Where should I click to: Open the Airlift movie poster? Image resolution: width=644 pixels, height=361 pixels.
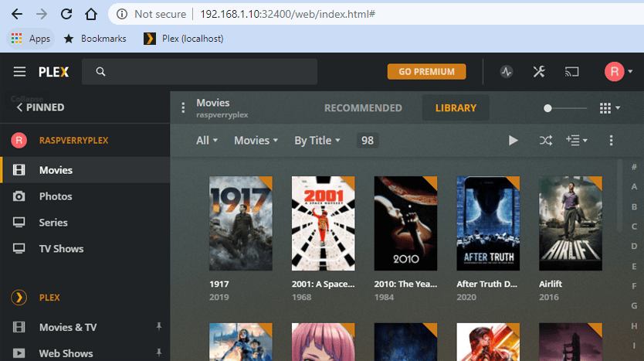click(571, 223)
